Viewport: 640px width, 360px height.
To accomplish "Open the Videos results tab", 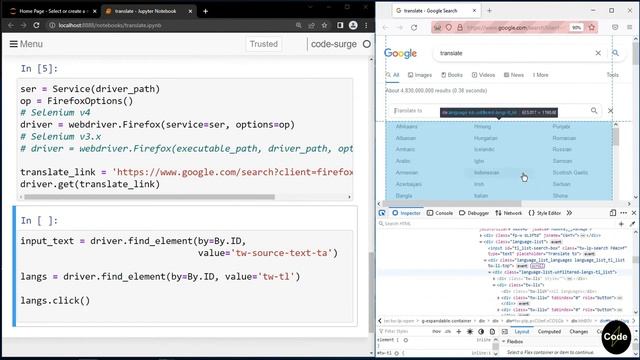I will coord(483,75).
